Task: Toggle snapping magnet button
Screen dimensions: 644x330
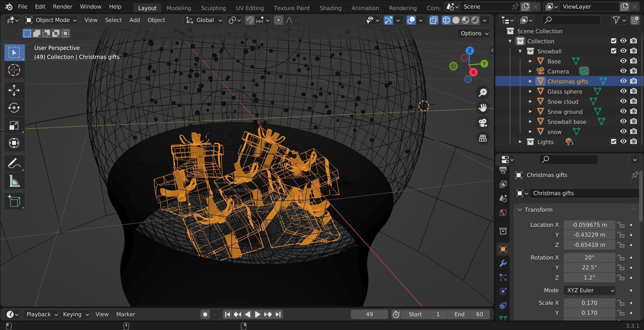Action: click(x=250, y=20)
